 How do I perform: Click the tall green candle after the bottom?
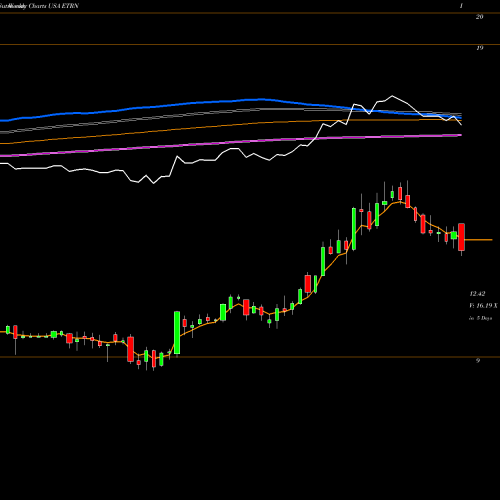177,333
